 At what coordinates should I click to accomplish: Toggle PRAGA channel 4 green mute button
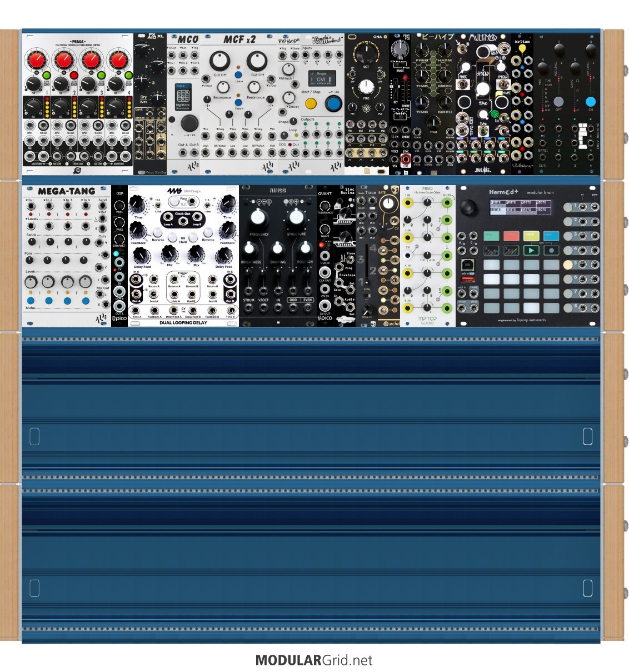128,76
